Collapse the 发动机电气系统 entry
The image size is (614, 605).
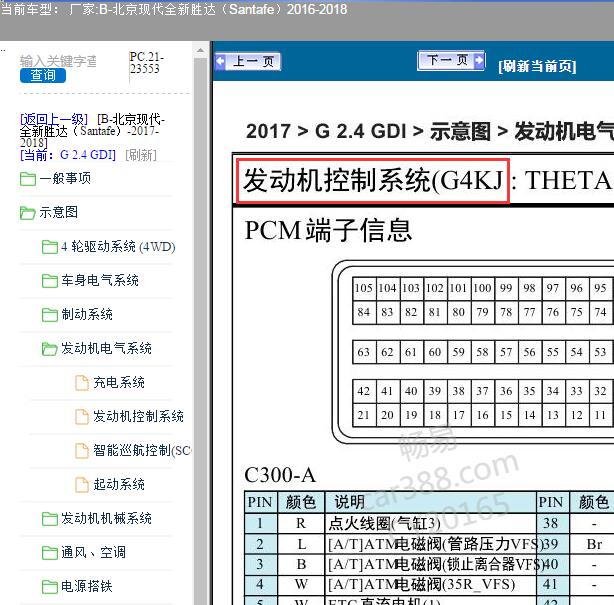106,349
